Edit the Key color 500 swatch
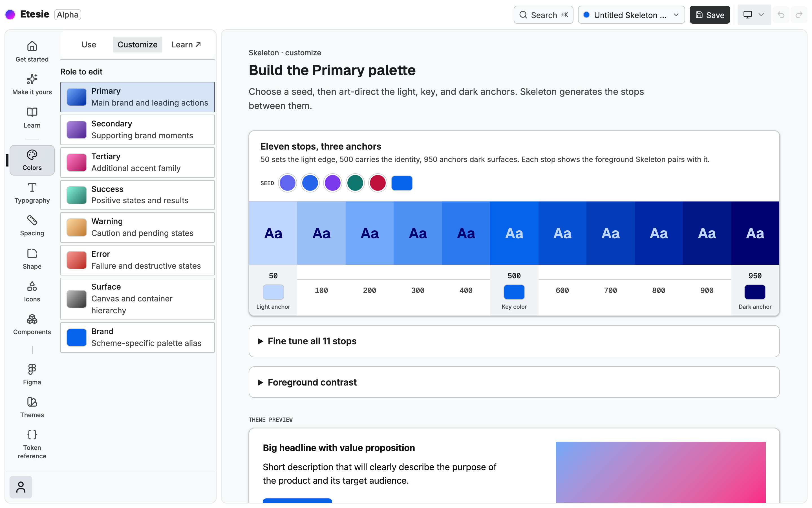 click(514, 292)
